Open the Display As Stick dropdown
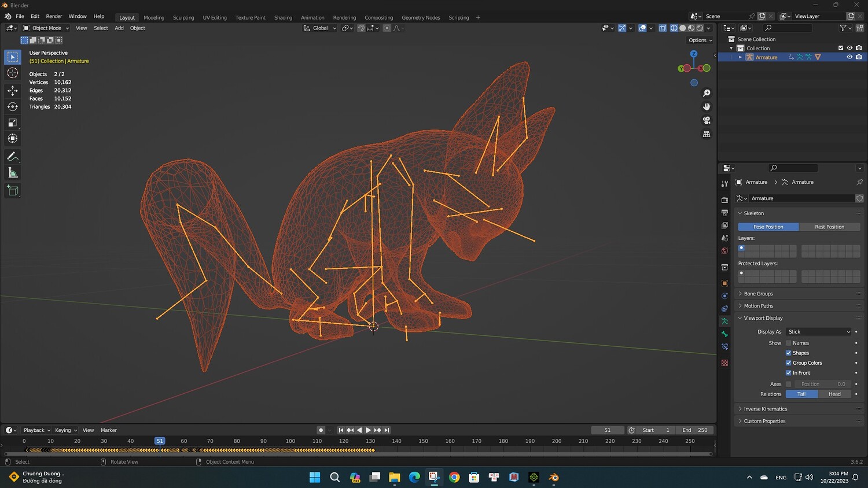This screenshot has height=488, width=868. pyautogui.click(x=819, y=332)
